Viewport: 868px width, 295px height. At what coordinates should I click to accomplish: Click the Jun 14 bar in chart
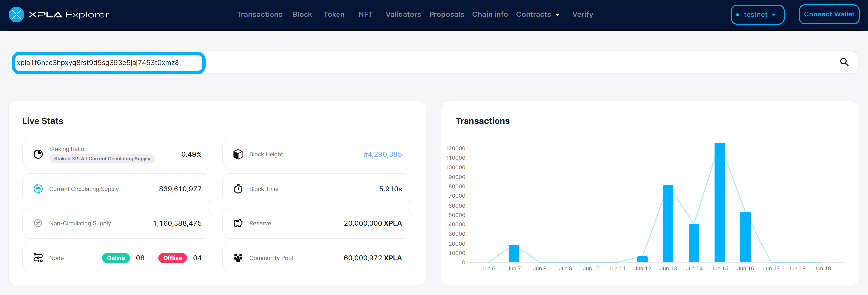point(694,243)
